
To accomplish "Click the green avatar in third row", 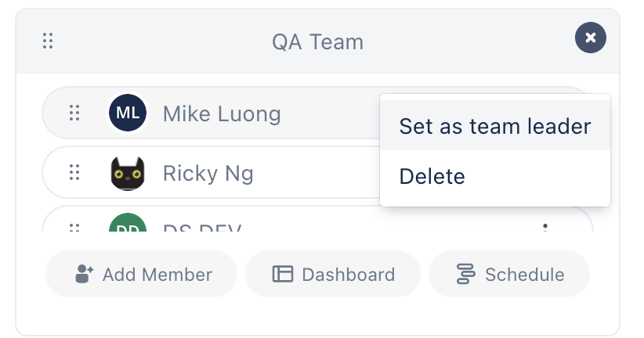I will 128,225.
